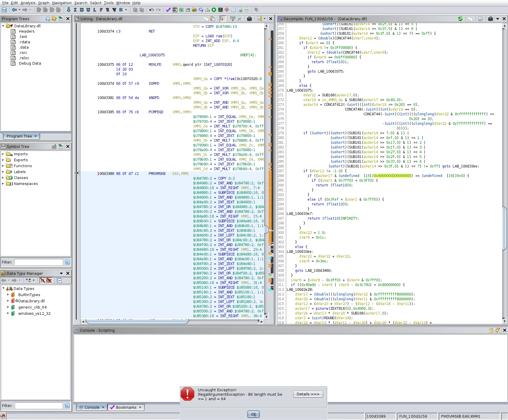Open function graph tree icon

tap(207, 10)
